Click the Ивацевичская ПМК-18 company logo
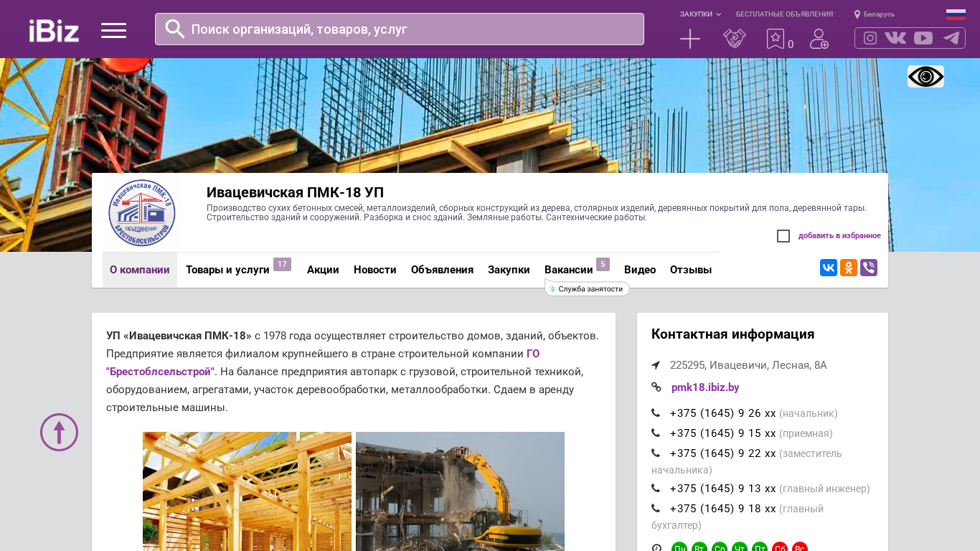 (x=142, y=213)
